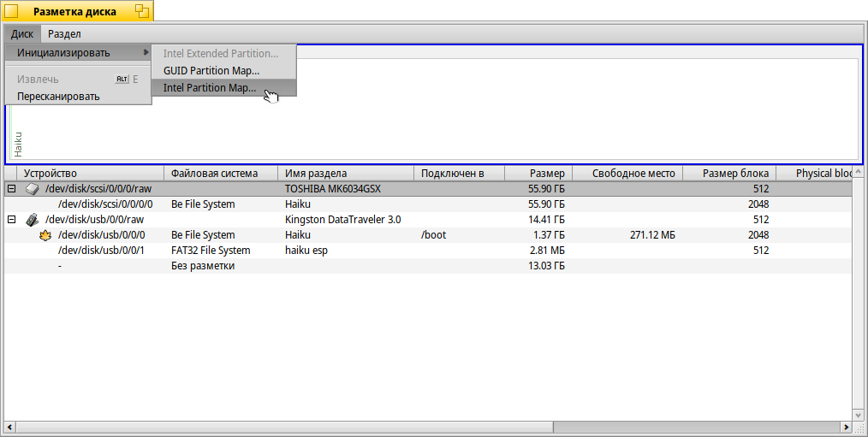
Task: Click the vertical scrollbar down arrow
Action: [859, 414]
